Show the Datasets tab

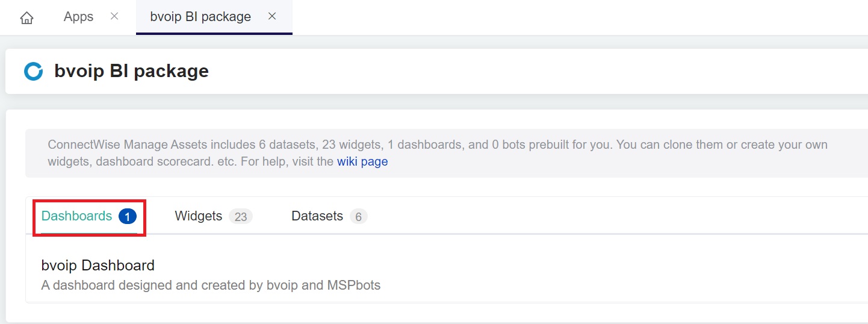pos(317,216)
